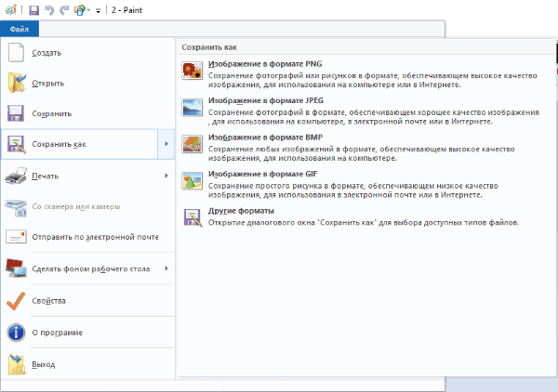
Task: Expand the Печать submenu arrow
Action: (166, 176)
